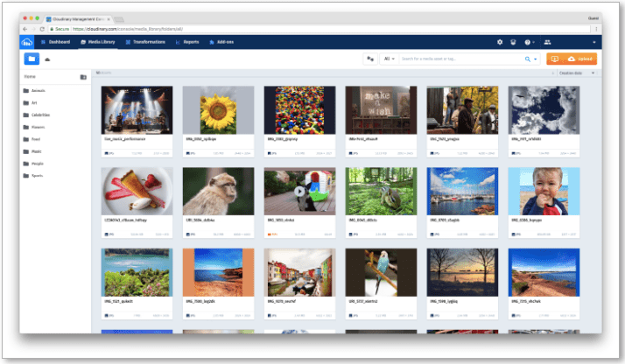Screen dimensions: 625x364
Task: Select the dessert plate thumbnail
Action: click(x=137, y=191)
